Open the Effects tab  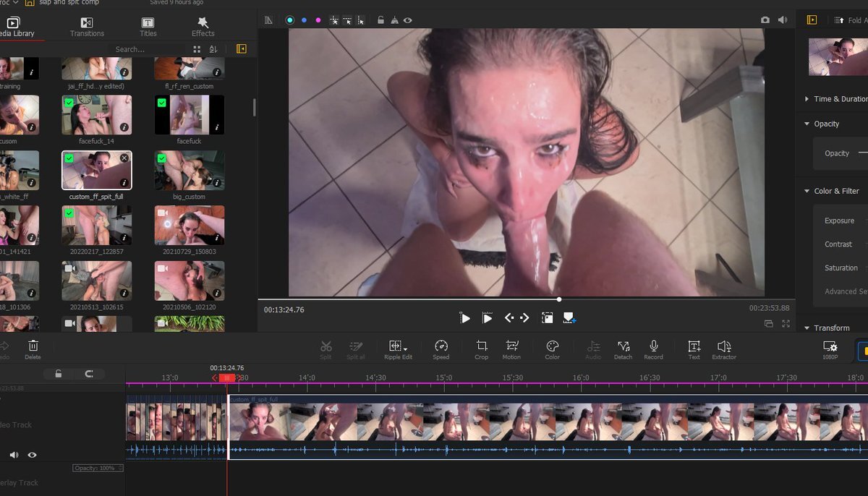pyautogui.click(x=203, y=27)
